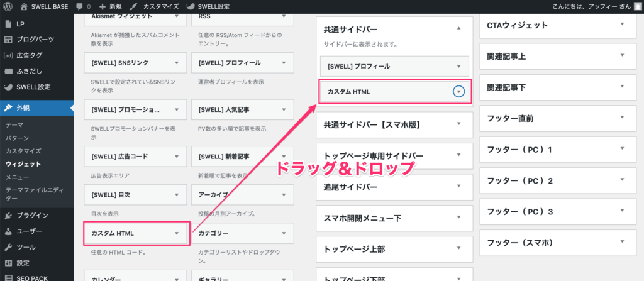The width and height of the screenshot is (644, 281).
Task: Expand カテゴリー widget arrow
Action: tap(284, 233)
